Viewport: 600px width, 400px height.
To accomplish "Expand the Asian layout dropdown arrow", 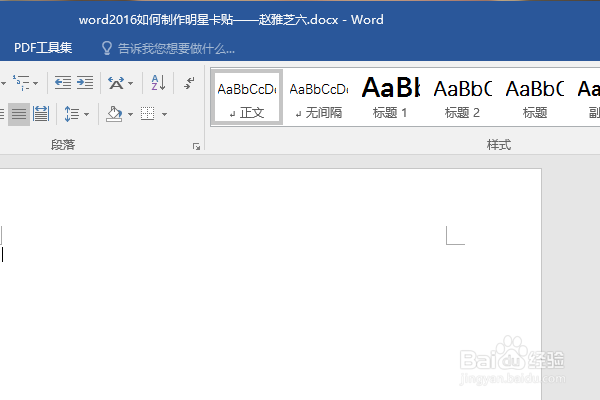I will click(130, 83).
